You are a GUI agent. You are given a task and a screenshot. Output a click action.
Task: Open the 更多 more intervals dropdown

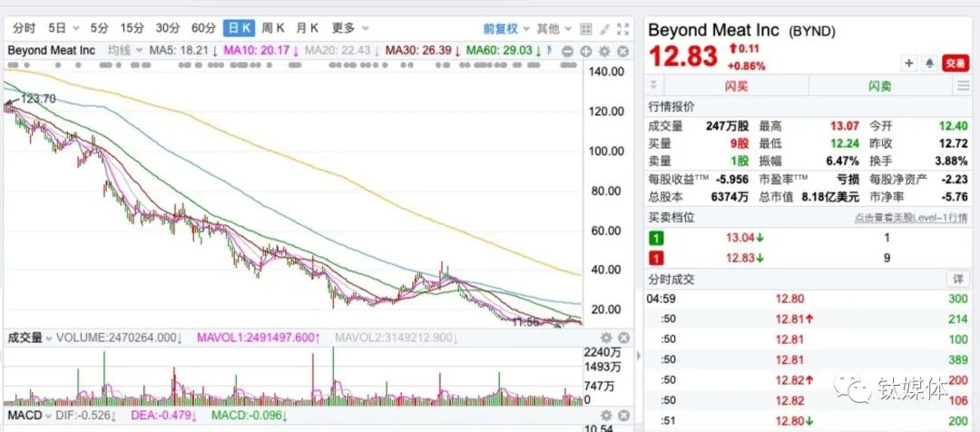[x=350, y=28]
